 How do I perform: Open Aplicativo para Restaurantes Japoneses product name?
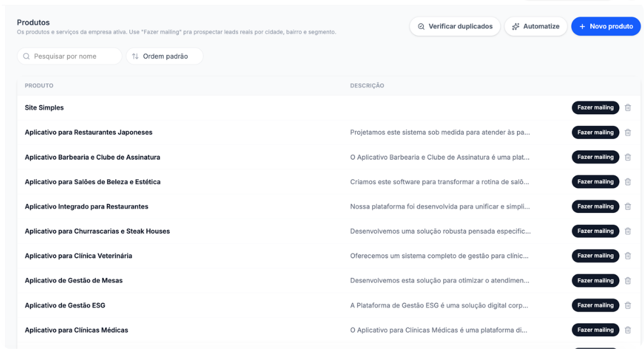(x=88, y=132)
